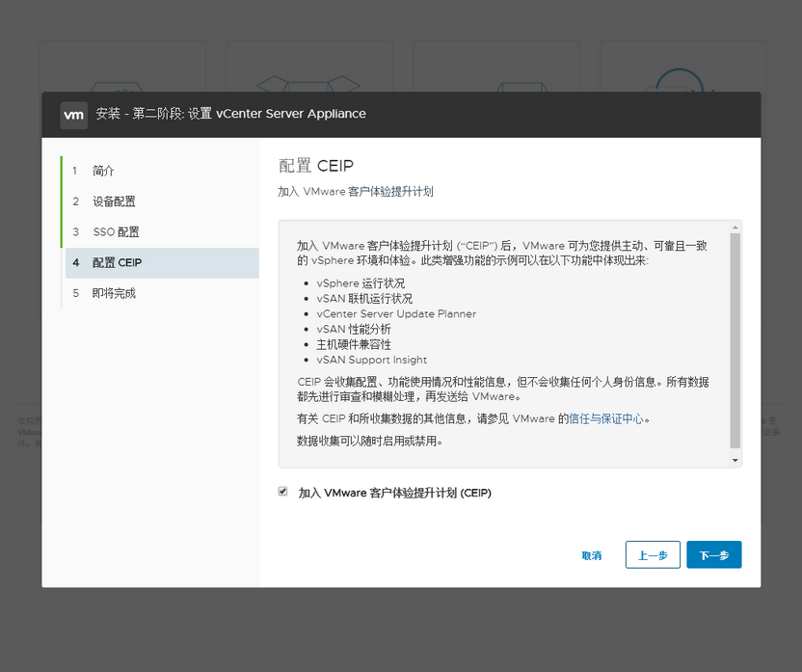
Task: Click 取消 to cancel the installation
Action: pos(591,554)
